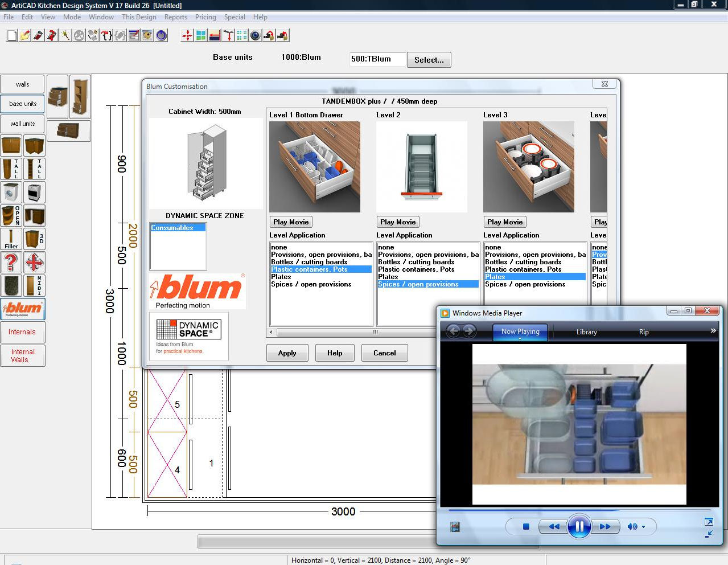The height and width of the screenshot is (565, 728).
Task: Stop playback in Windows Media Player
Action: point(526,527)
